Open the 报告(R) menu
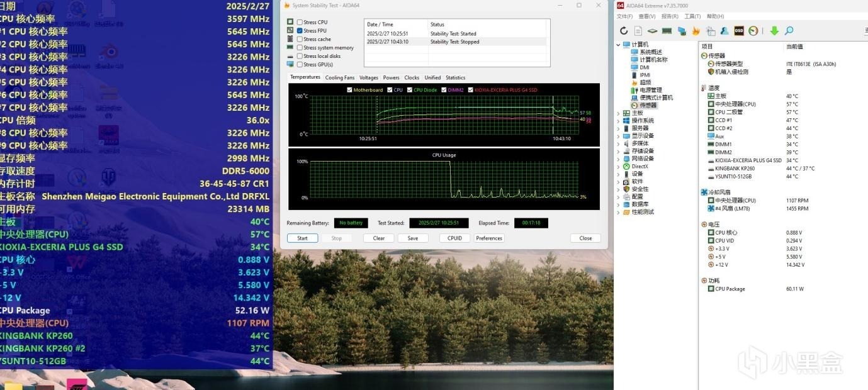Screen dimensions: 868x390 [670, 16]
